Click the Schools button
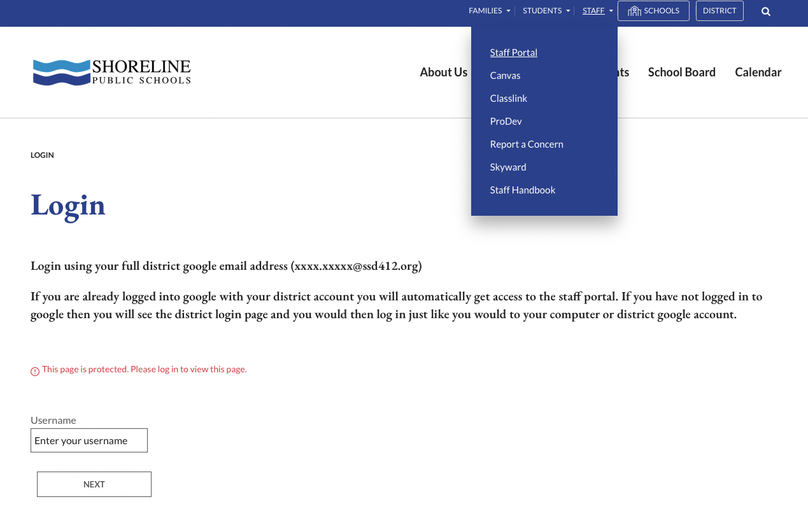The width and height of the screenshot is (808, 532). [x=653, y=11]
